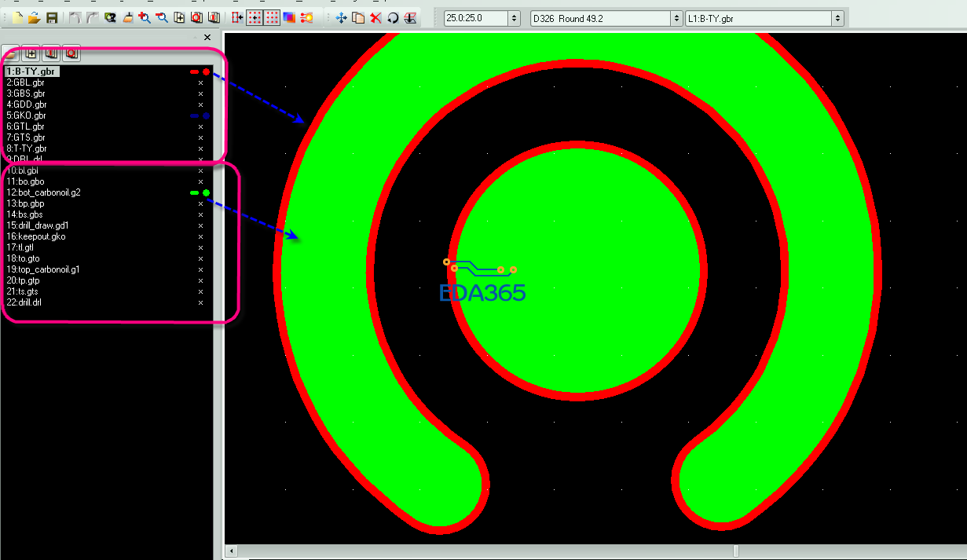This screenshot has width=967, height=560.
Task: Select layer 7:GTS.gbr in the list
Action: (25, 137)
